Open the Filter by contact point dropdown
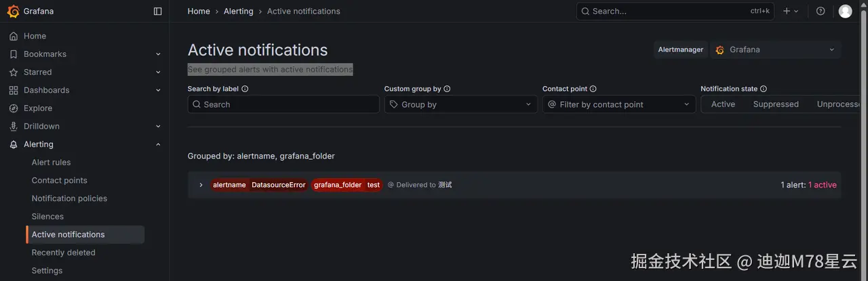The width and height of the screenshot is (868, 281). [619, 104]
